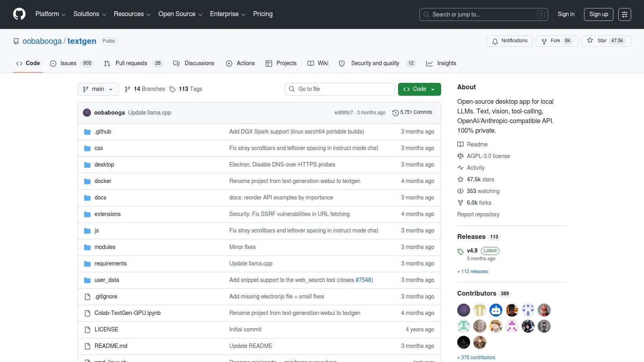Click the watching eye icon
The image size is (644, 362).
click(460, 191)
